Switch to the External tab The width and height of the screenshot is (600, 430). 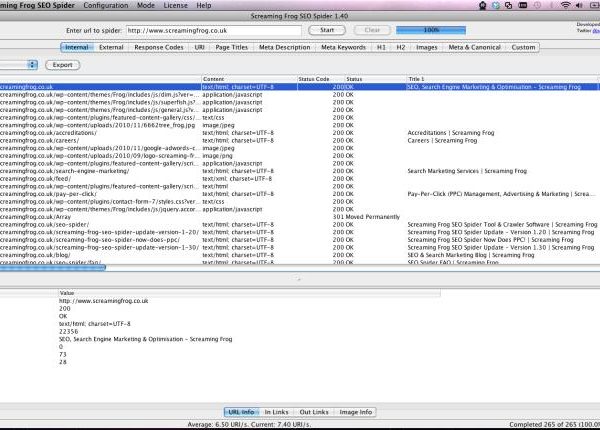click(x=111, y=47)
